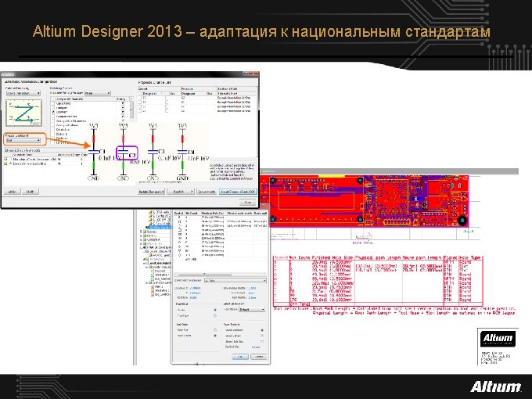Image resolution: width=532 pixels, height=399 pixels.
Task: Click the Symbol column header in the drill table
Action: tap(179, 213)
